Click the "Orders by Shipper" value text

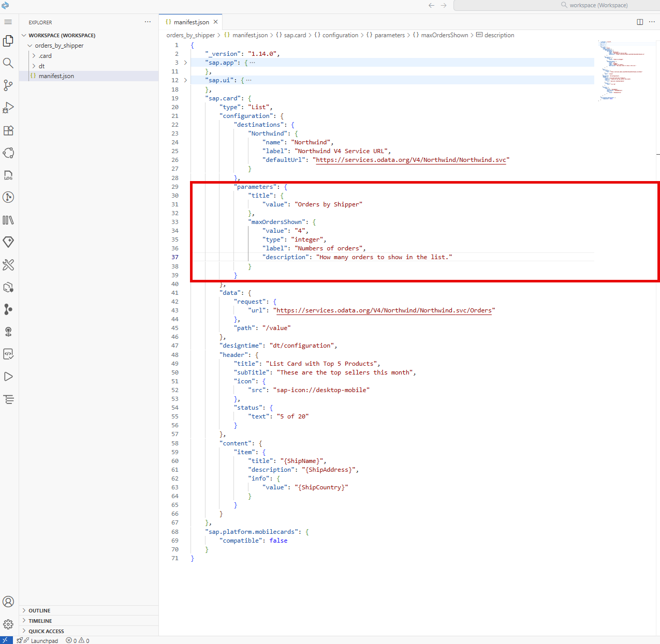click(x=328, y=204)
